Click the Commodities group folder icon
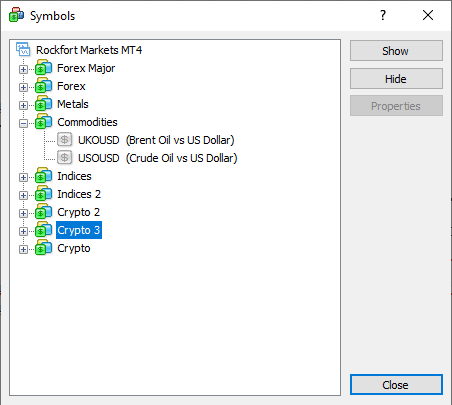 (44, 122)
